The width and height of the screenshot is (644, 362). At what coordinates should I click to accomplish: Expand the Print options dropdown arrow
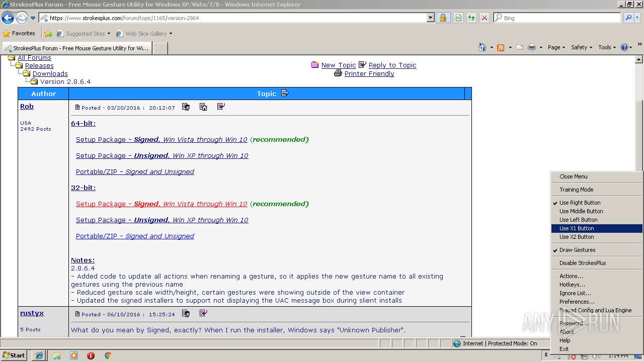point(541,47)
